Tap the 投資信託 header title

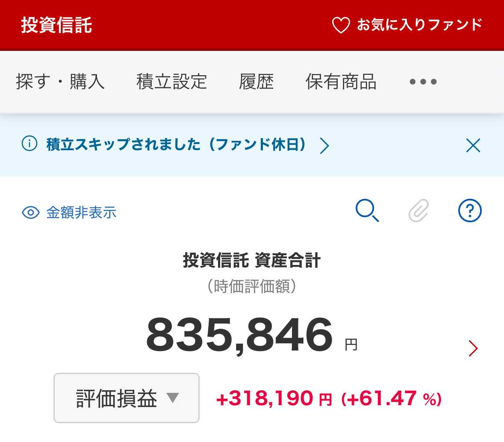click(x=56, y=25)
